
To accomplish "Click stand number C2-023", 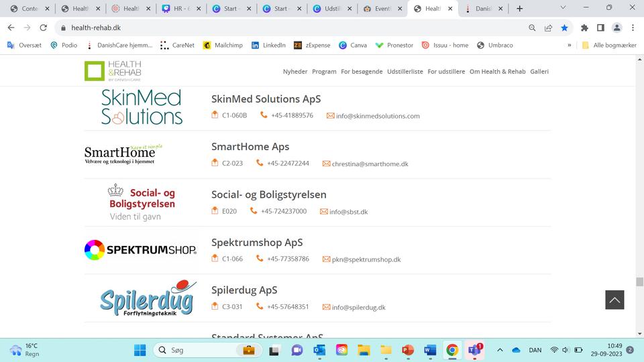I will tap(233, 164).
